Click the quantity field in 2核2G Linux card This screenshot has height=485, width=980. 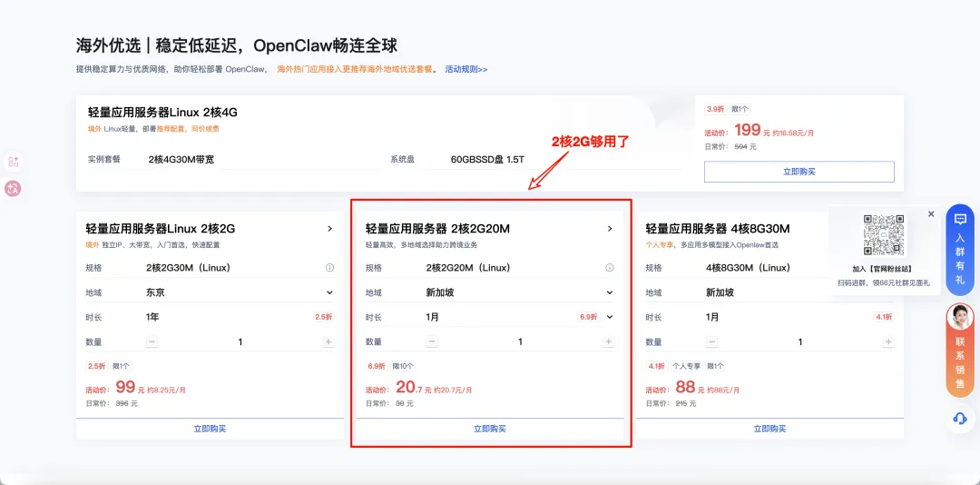pos(240,341)
